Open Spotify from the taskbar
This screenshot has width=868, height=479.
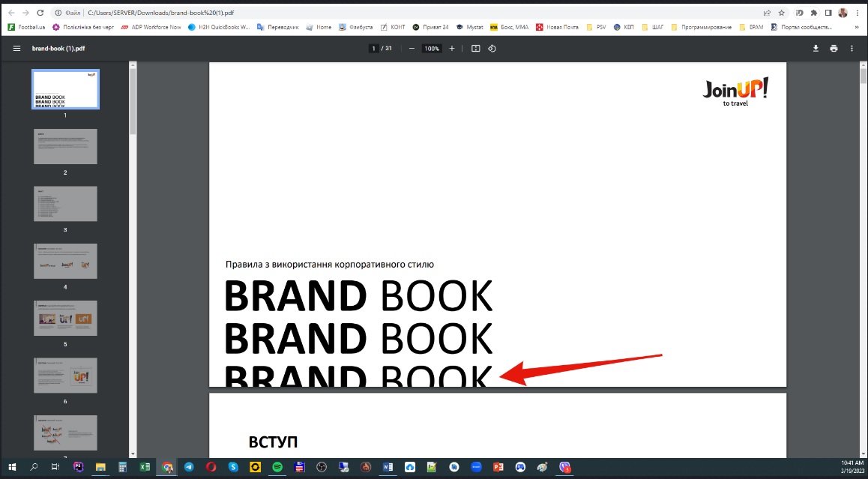point(277,467)
